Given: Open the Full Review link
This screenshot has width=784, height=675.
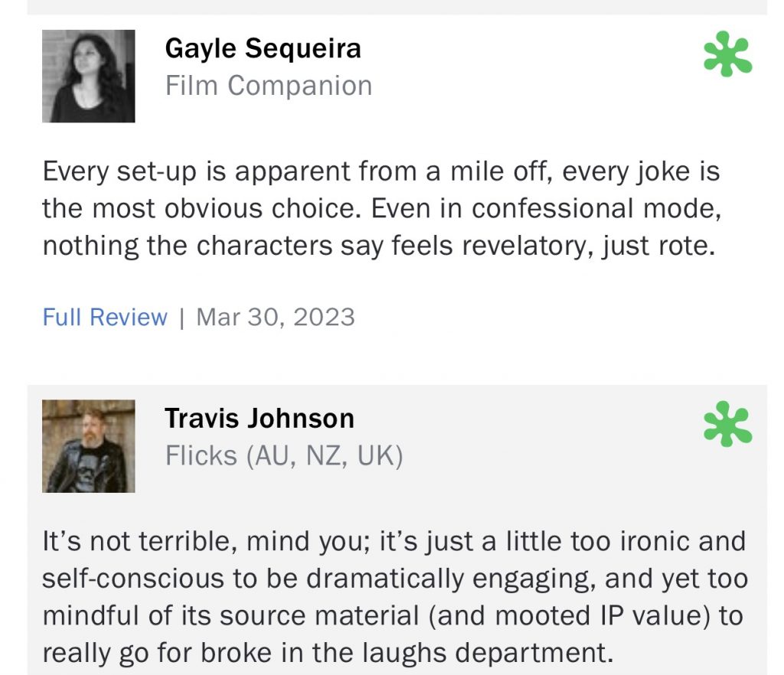Looking at the screenshot, I should tap(105, 317).
